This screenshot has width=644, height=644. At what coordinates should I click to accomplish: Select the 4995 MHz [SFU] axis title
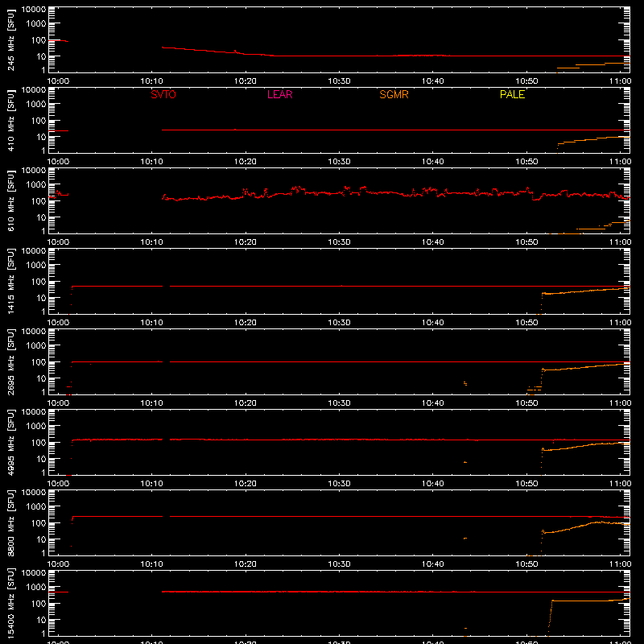pos(10,443)
